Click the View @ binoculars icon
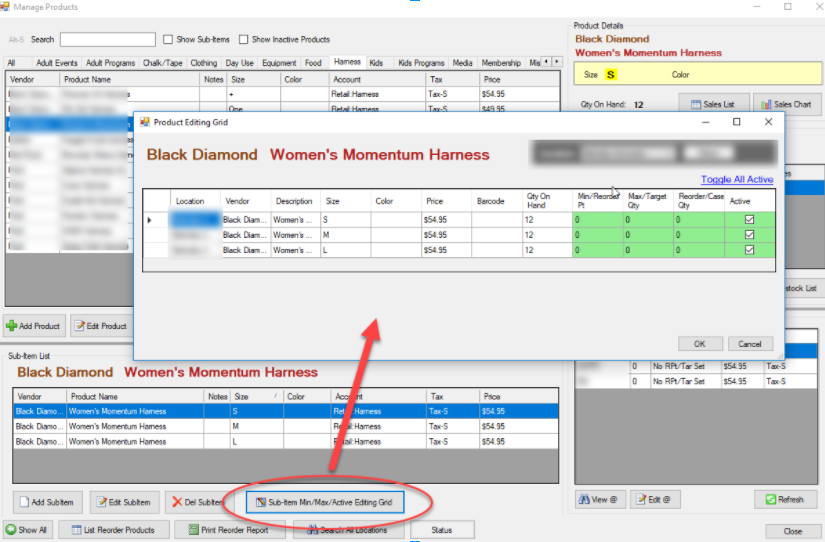The height and width of the screenshot is (542, 825). 585,499
